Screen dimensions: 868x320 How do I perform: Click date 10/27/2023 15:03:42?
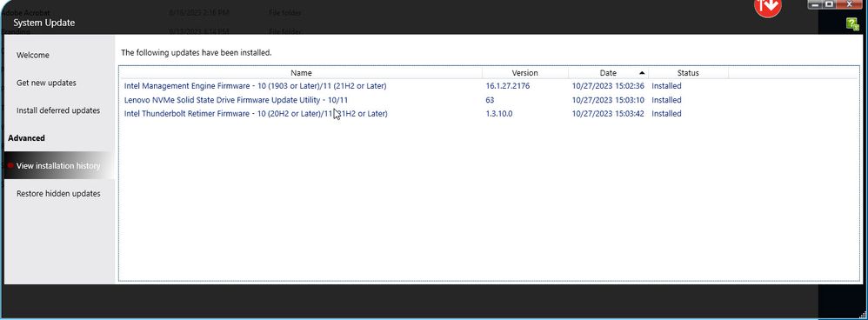point(608,114)
